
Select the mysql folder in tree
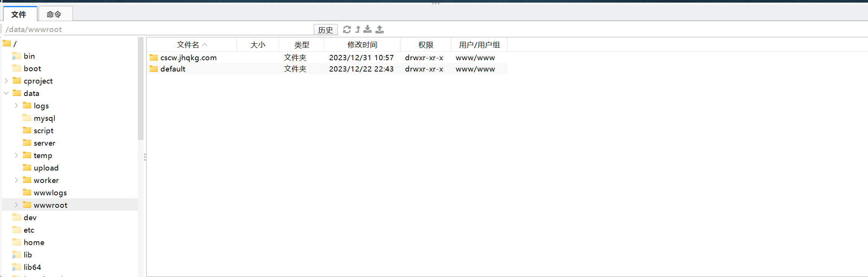pyautogui.click(x=39, y=118)
